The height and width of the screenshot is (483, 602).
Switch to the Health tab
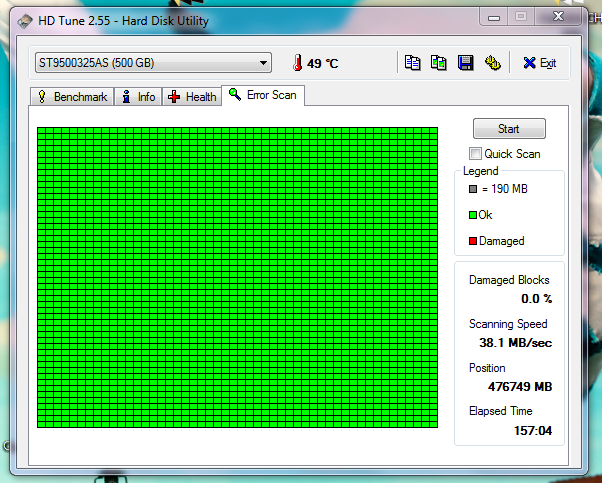192,97
